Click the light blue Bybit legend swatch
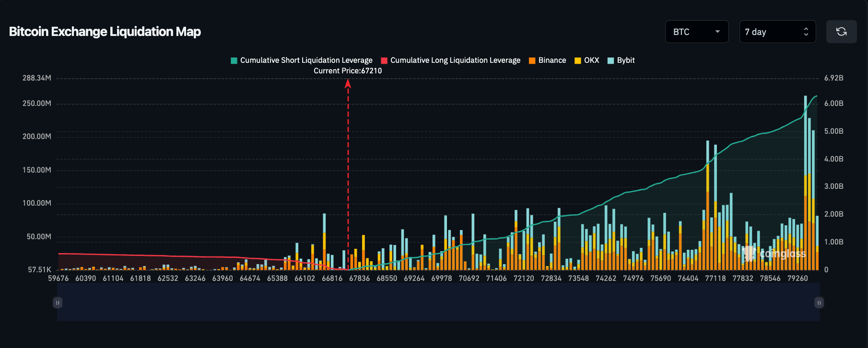Image resolution: width=868 pixels, height=348 pixels. [x=610, y=60]
